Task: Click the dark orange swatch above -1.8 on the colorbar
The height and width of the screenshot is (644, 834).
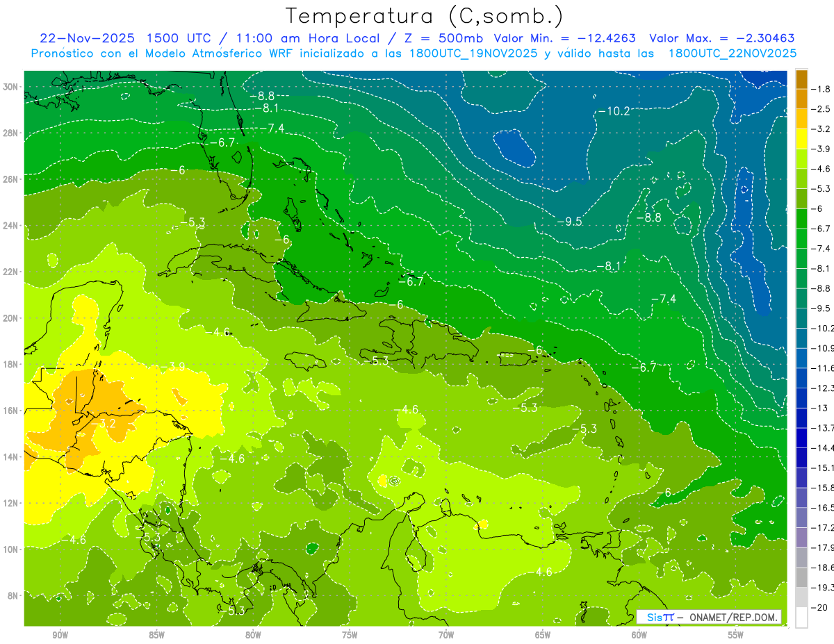Action: click(x=801, y=79)
